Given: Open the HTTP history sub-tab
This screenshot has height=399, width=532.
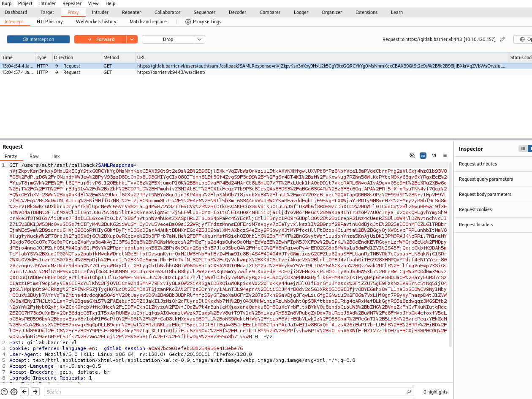Looking at the screenshot, I should [49, 22].
